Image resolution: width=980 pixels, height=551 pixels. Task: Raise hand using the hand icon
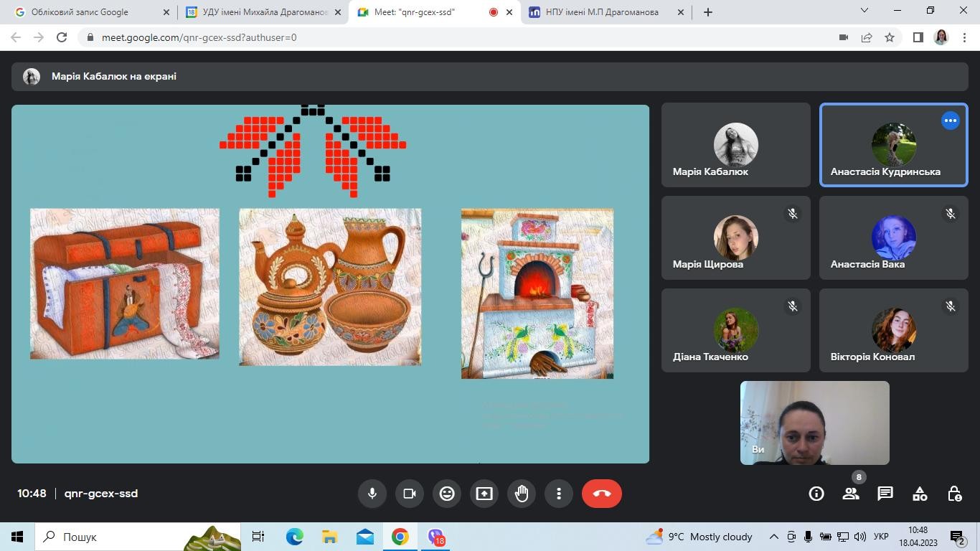pyautogui.click(x=522, y=494)
